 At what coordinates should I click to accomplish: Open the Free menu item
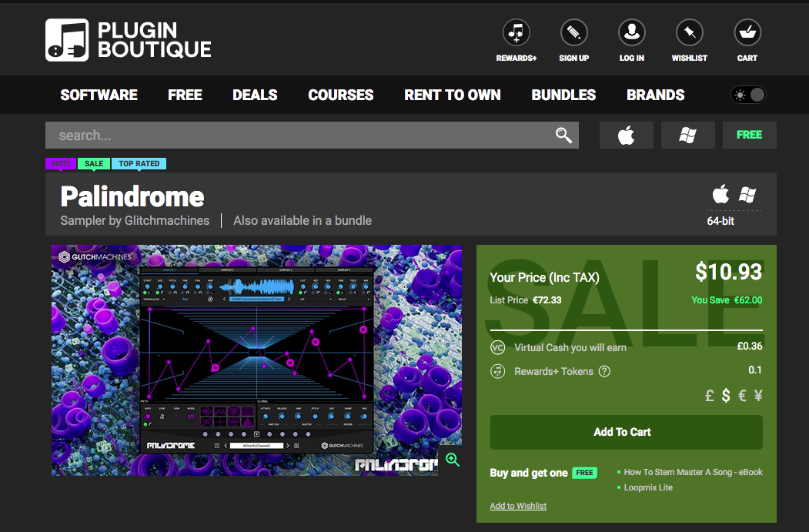click(185, 95)
